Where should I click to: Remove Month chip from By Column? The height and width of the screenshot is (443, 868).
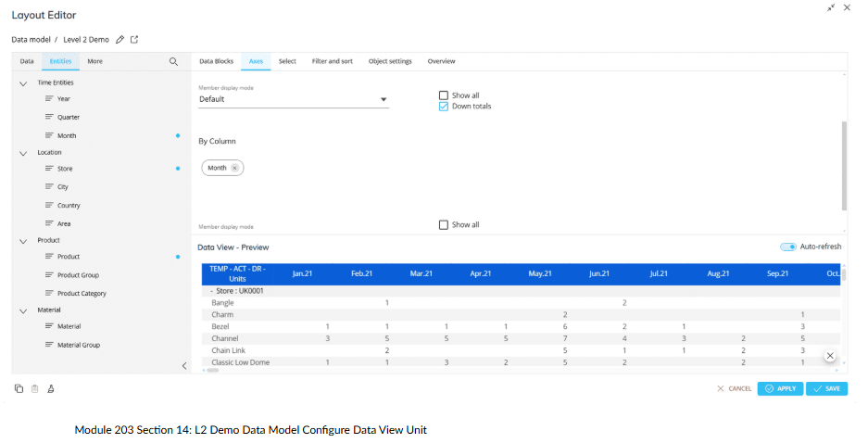coord(234,168)
